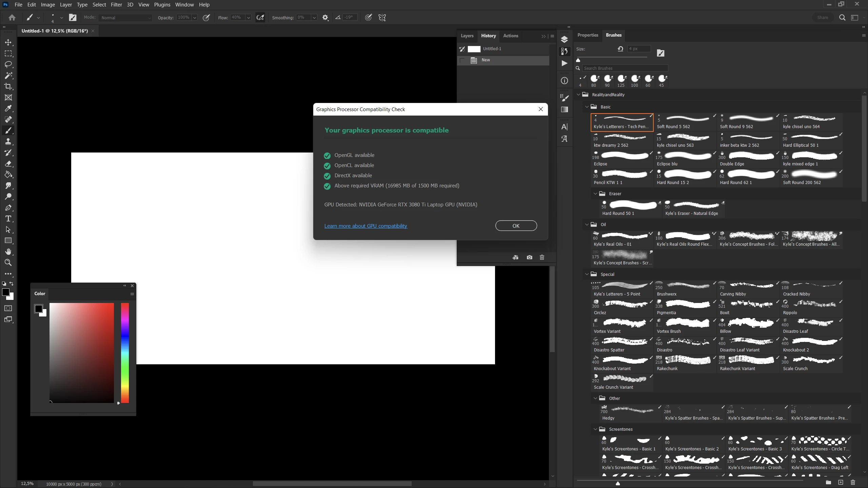Open the blending Mode dropdown
Image resolution: width=868 pixels, height=488 pixels.
(125, 18)
